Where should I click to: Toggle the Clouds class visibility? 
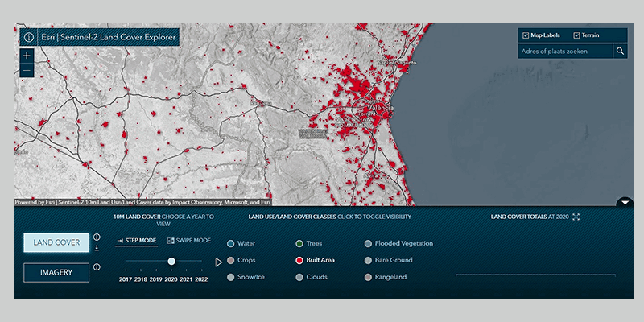[x=312, y=277]
